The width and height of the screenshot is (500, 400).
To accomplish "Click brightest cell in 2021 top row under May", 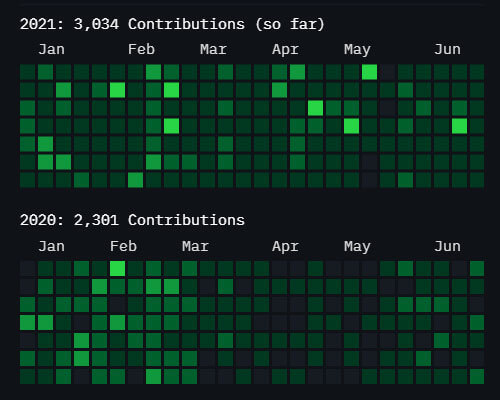I will 370,72.
